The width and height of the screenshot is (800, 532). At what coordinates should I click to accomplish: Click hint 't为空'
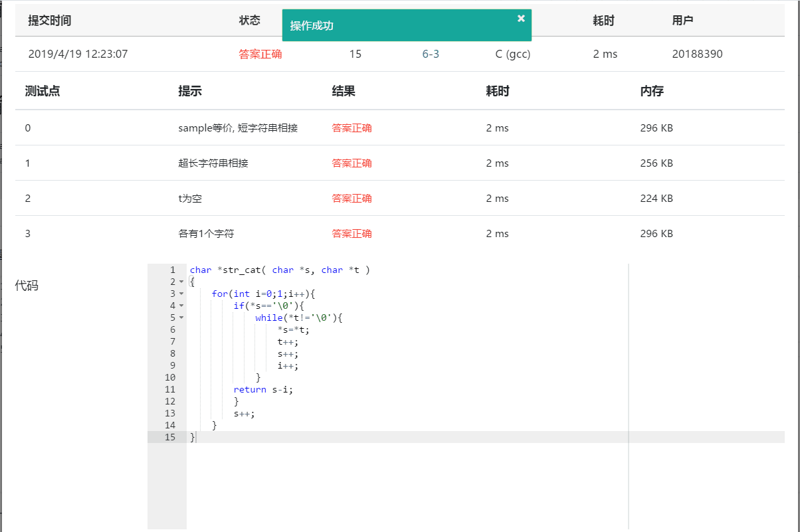coord(190,198)
